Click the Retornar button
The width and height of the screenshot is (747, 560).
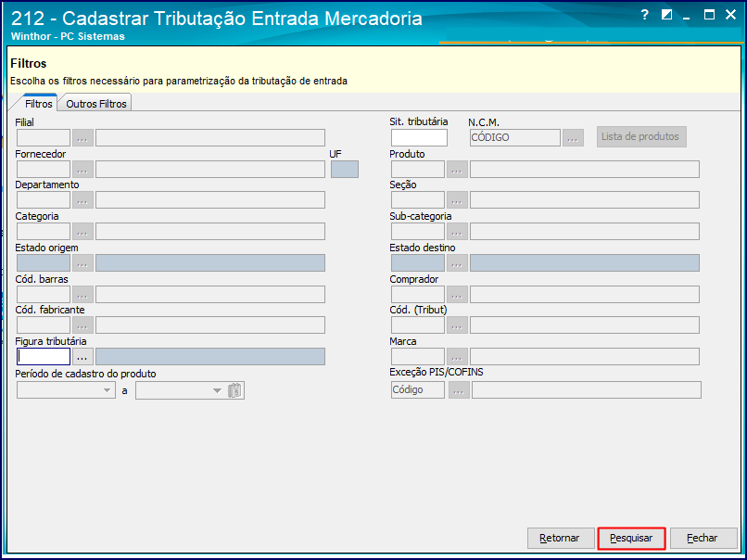(x=561, y=538)
